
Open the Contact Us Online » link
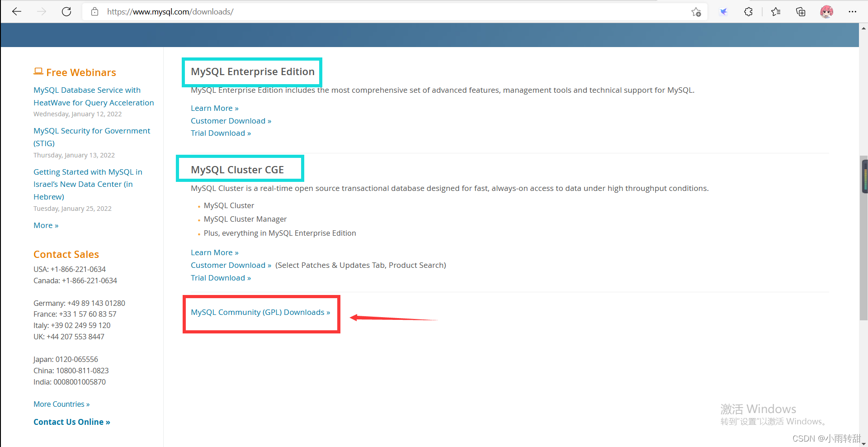coord(72,422)
